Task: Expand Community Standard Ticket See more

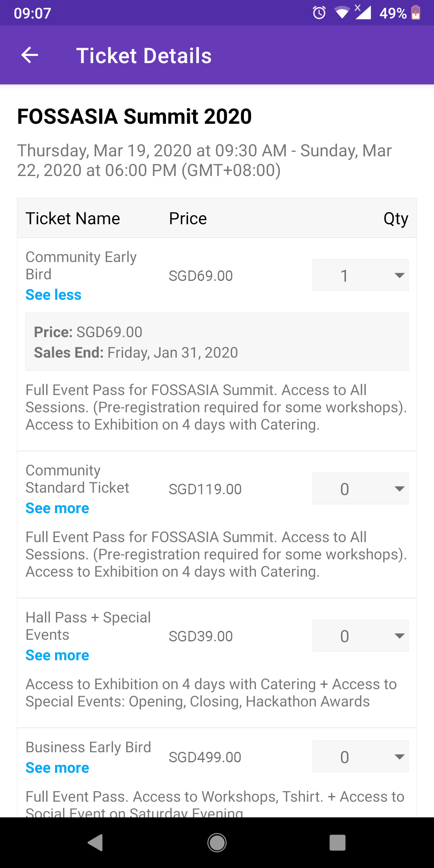Action: click(57, 508)
